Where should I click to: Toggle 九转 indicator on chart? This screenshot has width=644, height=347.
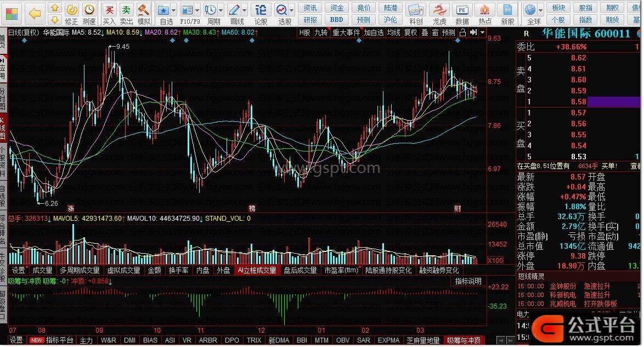[321, 32]
